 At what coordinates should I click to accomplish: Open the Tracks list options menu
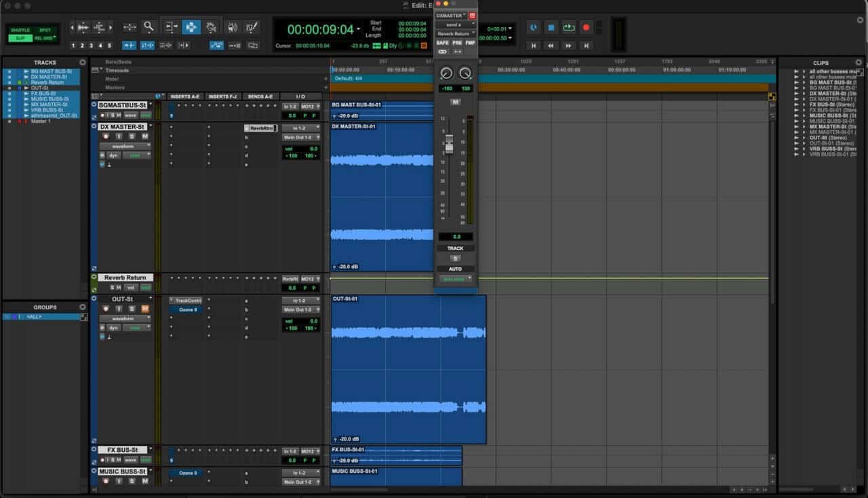[83, 62]
